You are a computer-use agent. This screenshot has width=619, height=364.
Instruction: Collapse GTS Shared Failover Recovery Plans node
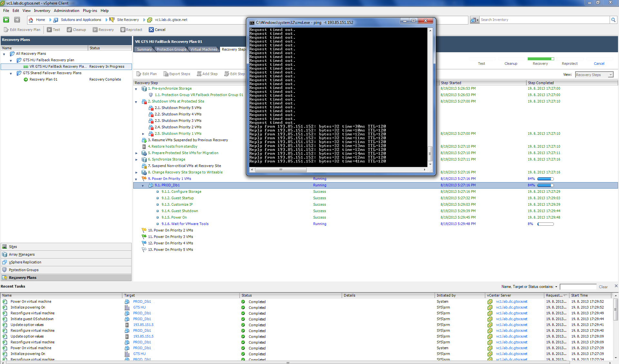11,74
